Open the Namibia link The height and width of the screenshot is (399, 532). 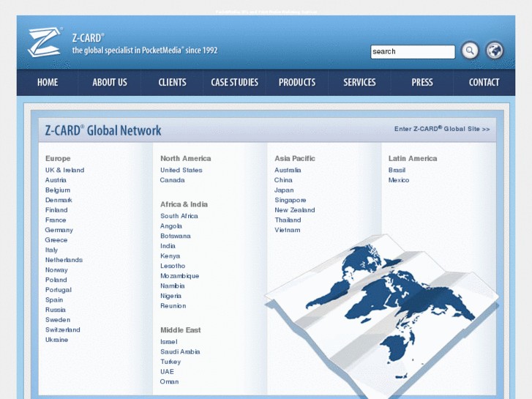173,286
